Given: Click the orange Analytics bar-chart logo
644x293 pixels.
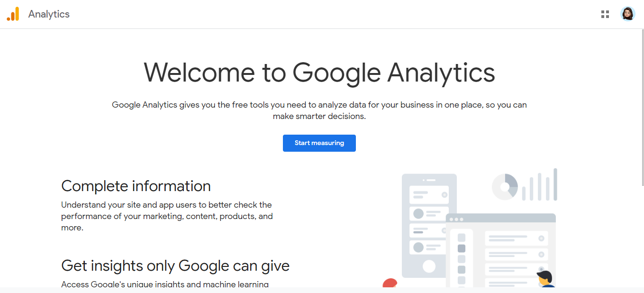Looking at the screenshot, I should tap(13, 14).
